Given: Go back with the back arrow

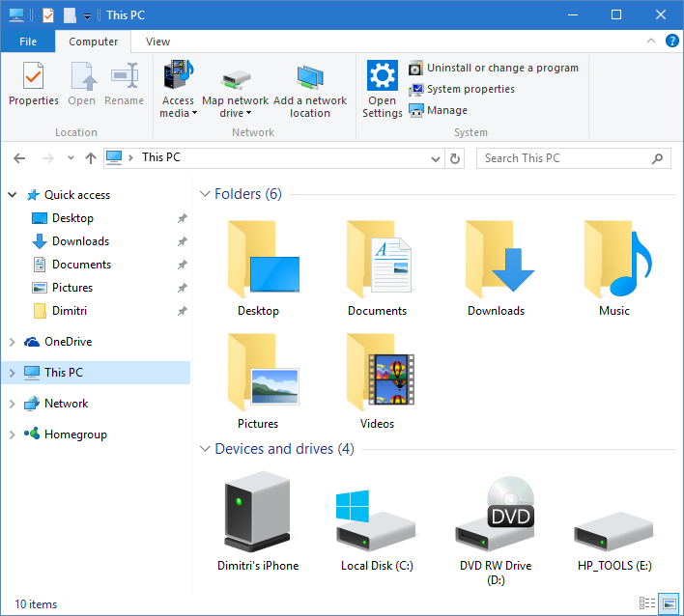Looking at the screenshot, I should pyautogui.click(x=19, y=158).
